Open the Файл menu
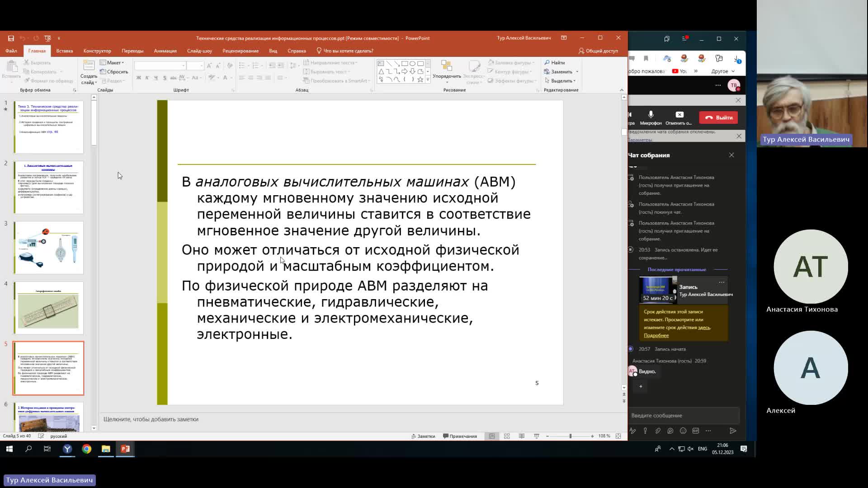Screen dimensions: 868x488 click(x=11, y=51)
